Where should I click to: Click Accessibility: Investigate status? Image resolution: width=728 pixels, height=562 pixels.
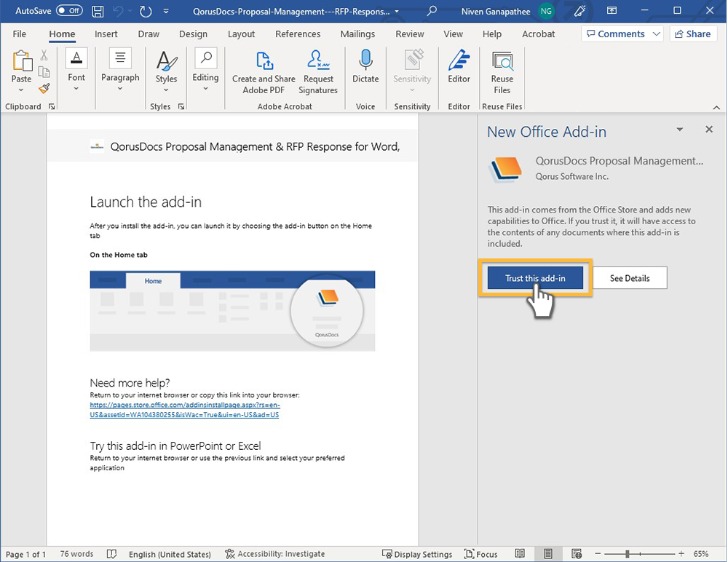(x=275, y=554)
